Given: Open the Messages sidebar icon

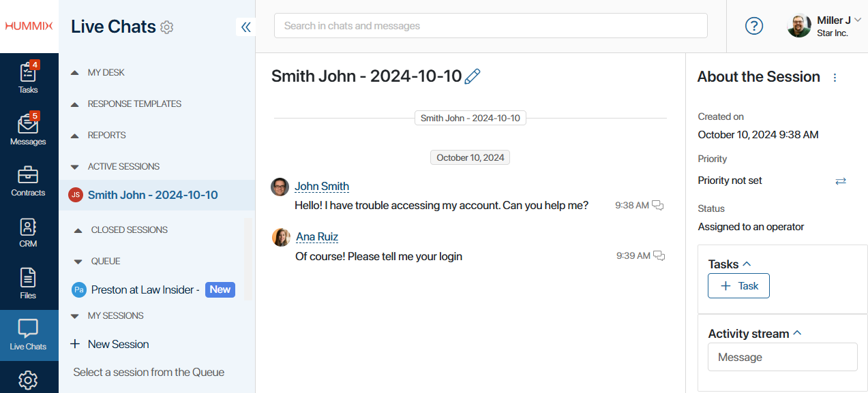Looking at the screenshot, I should point(28,129).
